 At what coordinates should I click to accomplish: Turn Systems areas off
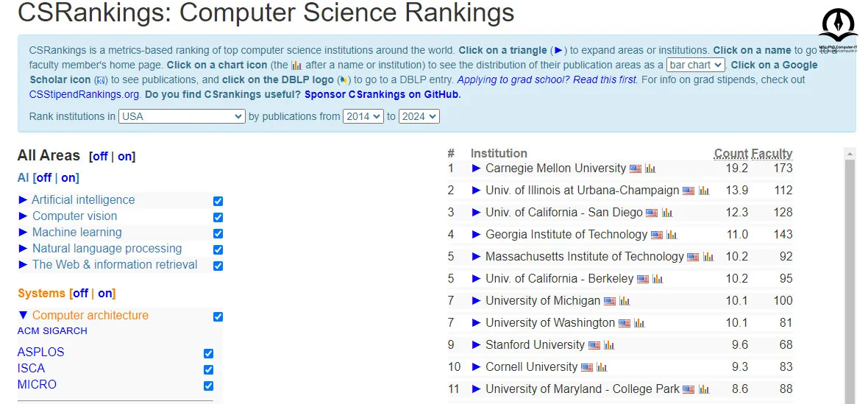(x=81, y=294)
